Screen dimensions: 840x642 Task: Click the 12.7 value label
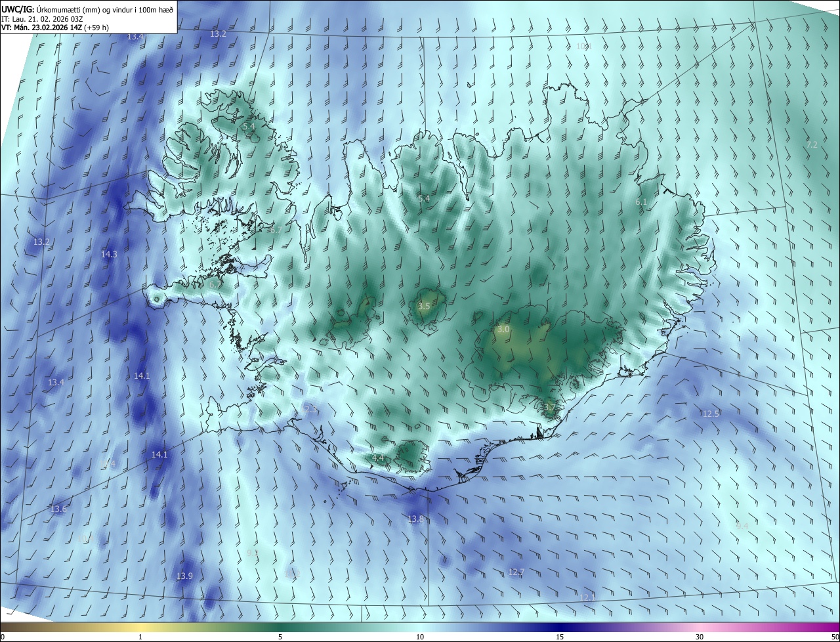point(516,572)
